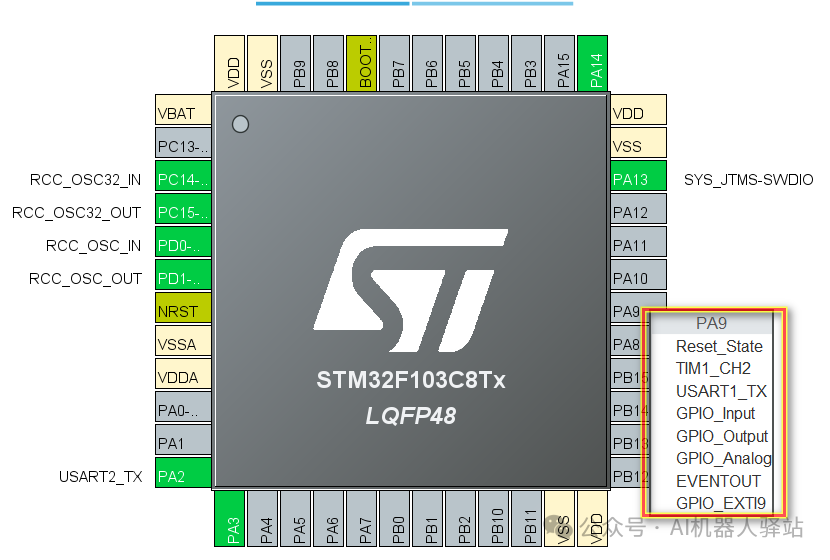Click the VBAT pin
This screenshot has width=830, height=560.
pyautogui.click(x=183, y=110)
